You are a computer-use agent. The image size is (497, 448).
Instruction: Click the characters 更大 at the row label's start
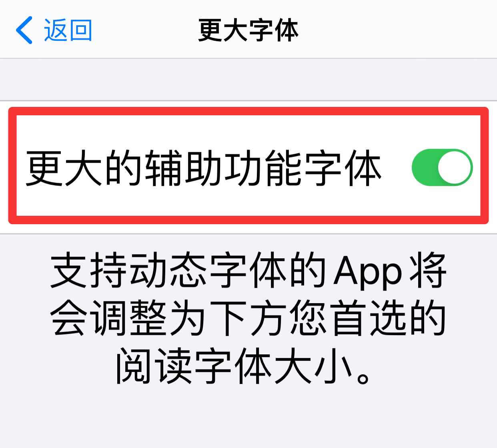64,168
